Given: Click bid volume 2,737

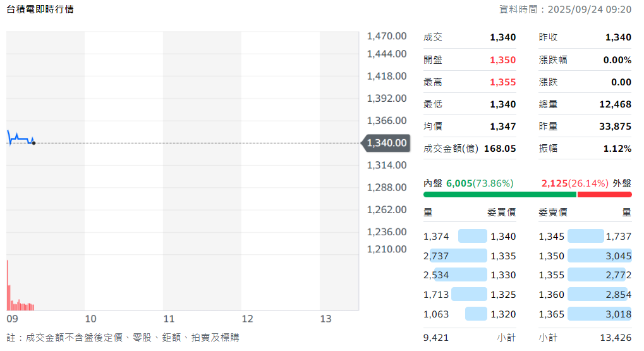Looking at the screenshot, I should point(436,256).
